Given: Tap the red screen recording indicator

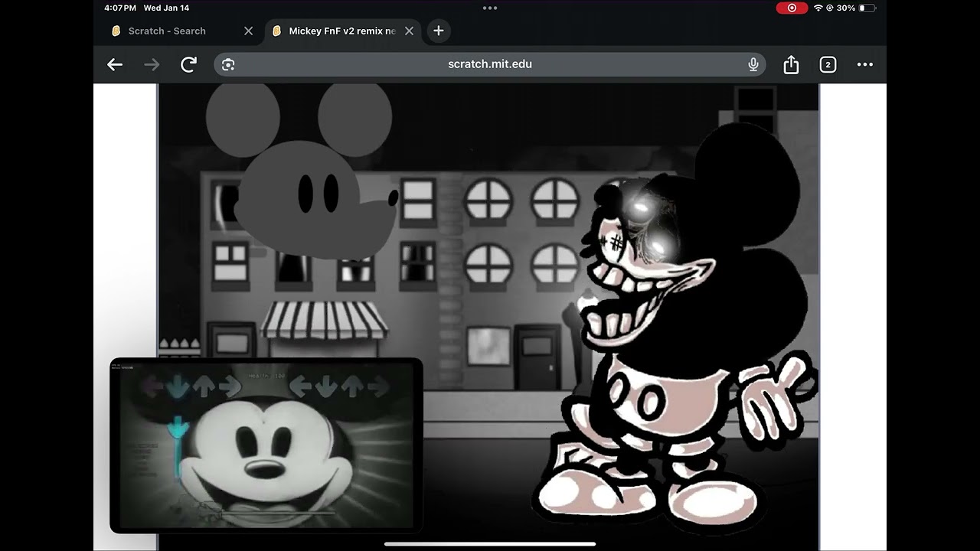Looking at the screenshot, I should tap(792, 8).
